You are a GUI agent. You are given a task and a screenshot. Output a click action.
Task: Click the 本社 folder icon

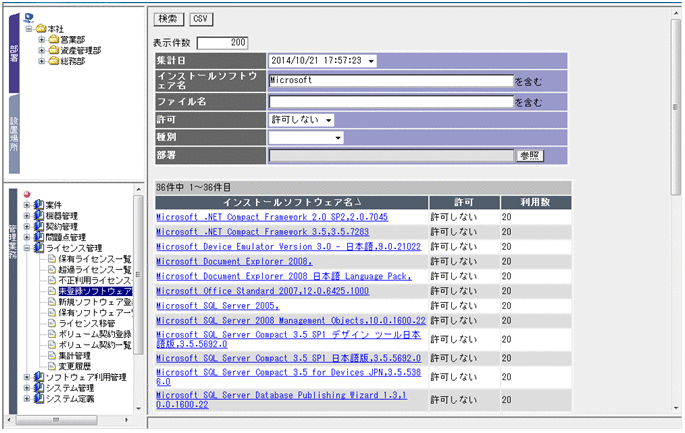coord(41,29)
